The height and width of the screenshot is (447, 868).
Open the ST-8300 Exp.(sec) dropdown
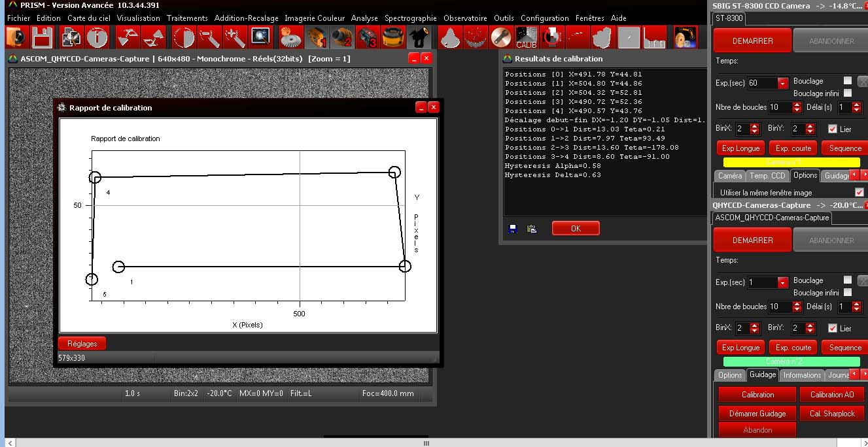tap(782, 84)
